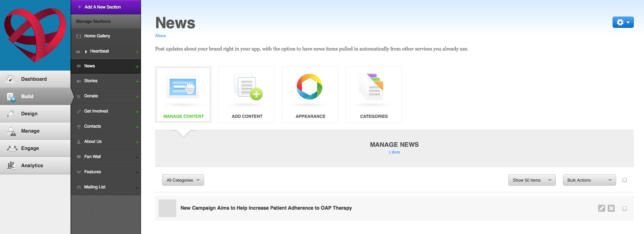Open the Dashboard gauge icon
The image size is (644, 234).
click(10, 79)
